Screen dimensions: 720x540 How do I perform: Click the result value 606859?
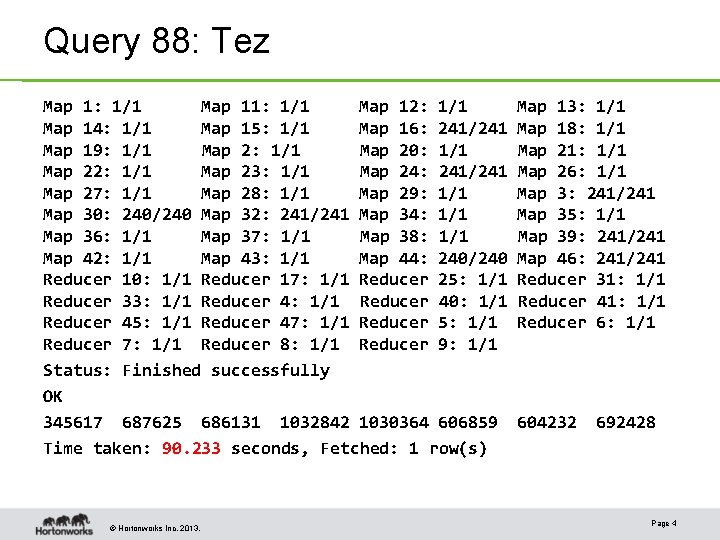coord(468,422)
